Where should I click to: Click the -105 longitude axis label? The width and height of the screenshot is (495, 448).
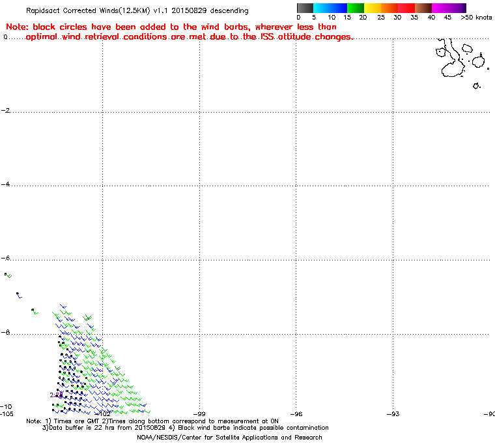(x=7, y=413)
